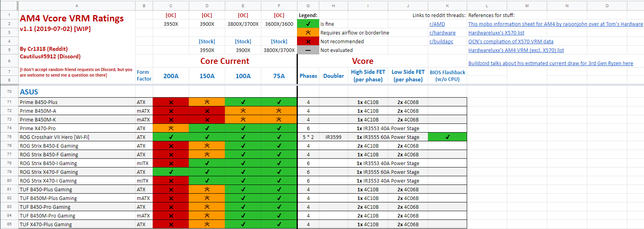Click the orange 100A cell for Prime B450M-A
This screenshot has width=644, height=229.
click(x=243, y=111)
